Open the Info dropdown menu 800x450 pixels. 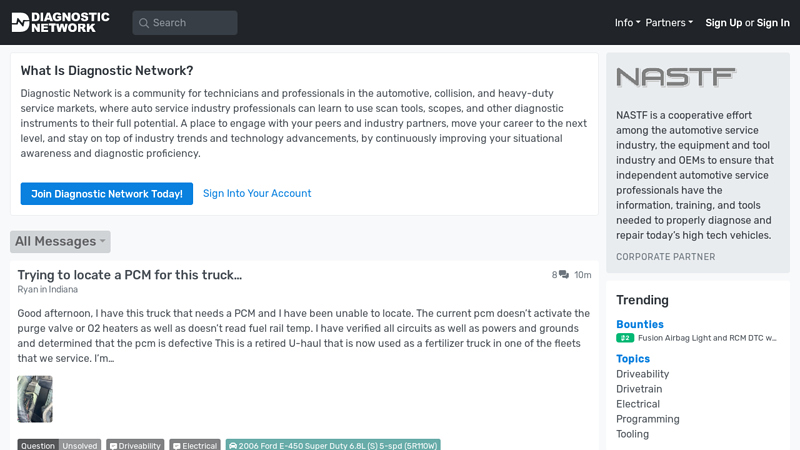tap(627, 22)
